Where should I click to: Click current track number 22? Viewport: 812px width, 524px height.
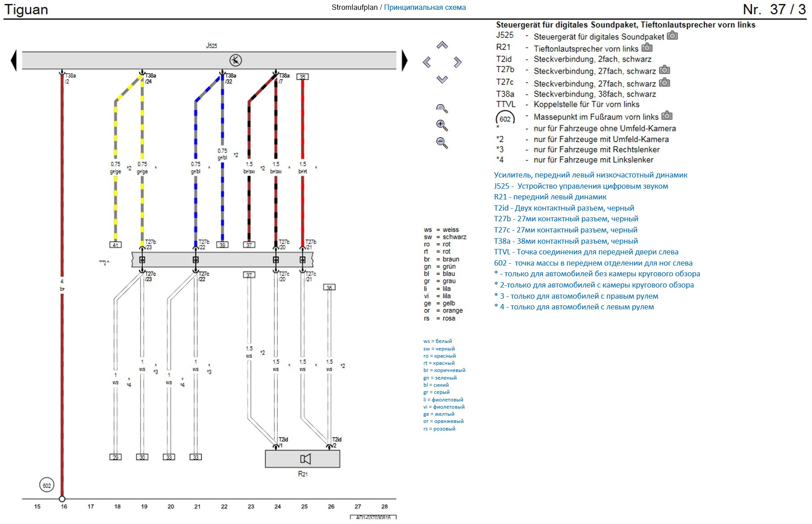tap(224, 507)
